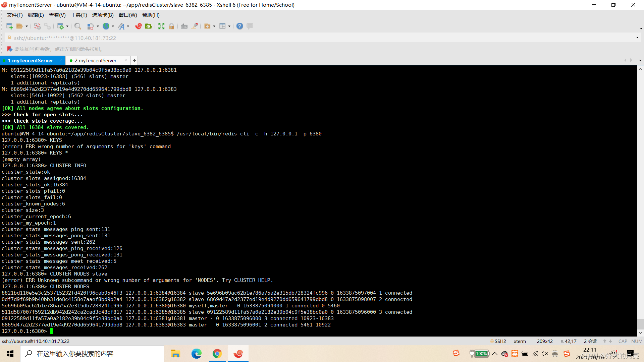
Task: Expand the globe encoding dropdown arrow
Action: 113,26
